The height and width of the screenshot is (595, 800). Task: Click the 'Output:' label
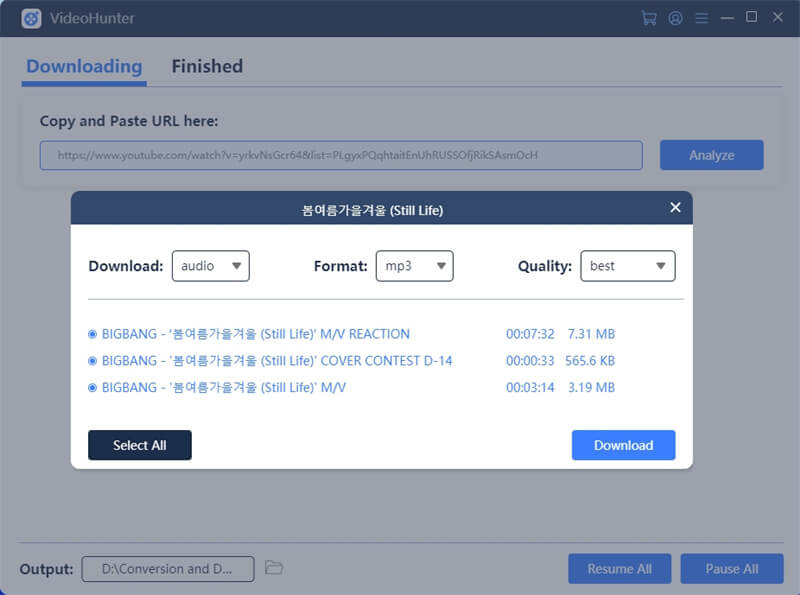point(46,569)
